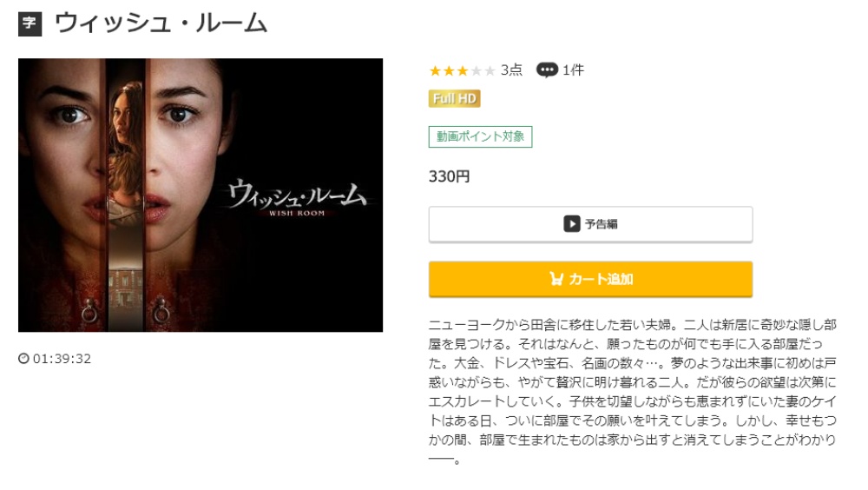The height and width of the screenshot is (490, 868).
Task: Click the Wish Room movie poster thumbnail
Action: tap(201, 195)
